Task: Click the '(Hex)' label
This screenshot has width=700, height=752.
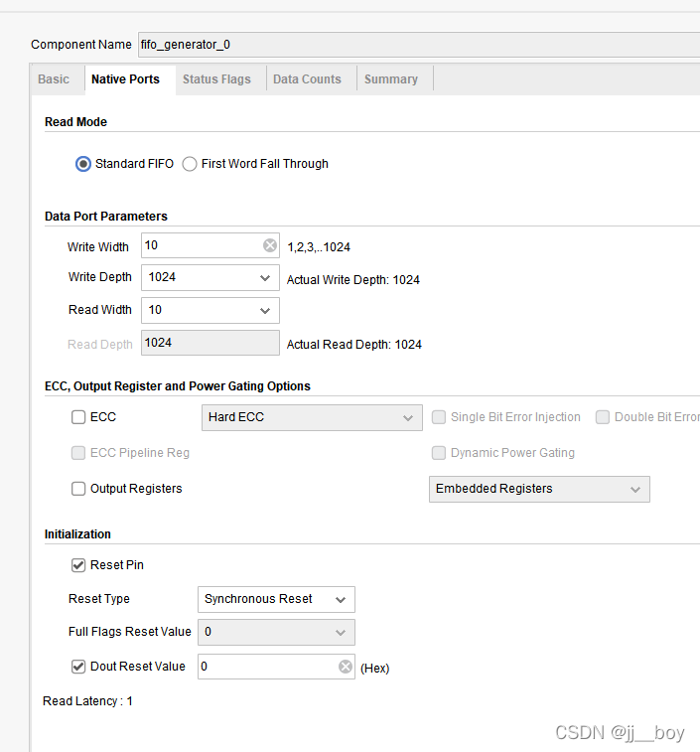Action: pyautogui.click(x=375, y=669)
